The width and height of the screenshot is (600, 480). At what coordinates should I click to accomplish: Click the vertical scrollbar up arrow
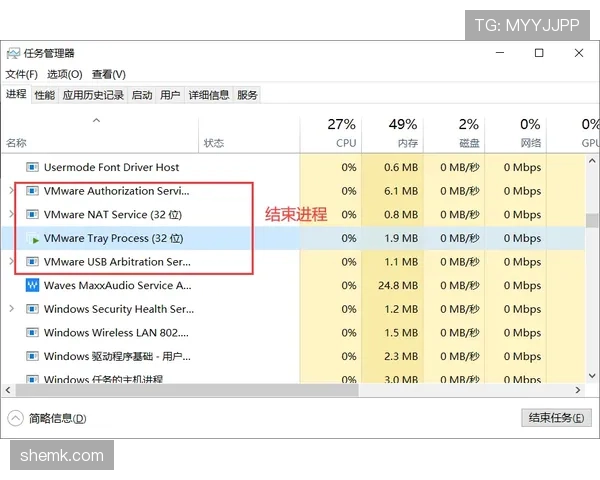[x=592, y=161]
